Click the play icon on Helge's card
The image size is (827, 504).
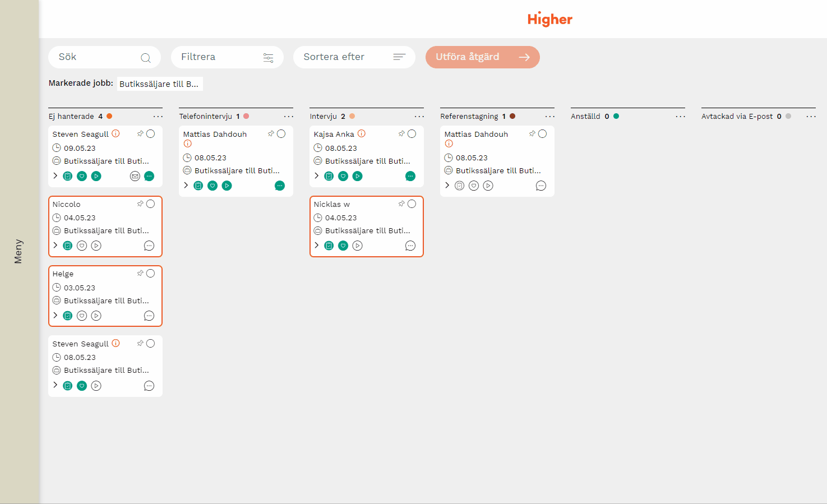tap(96, 316)
